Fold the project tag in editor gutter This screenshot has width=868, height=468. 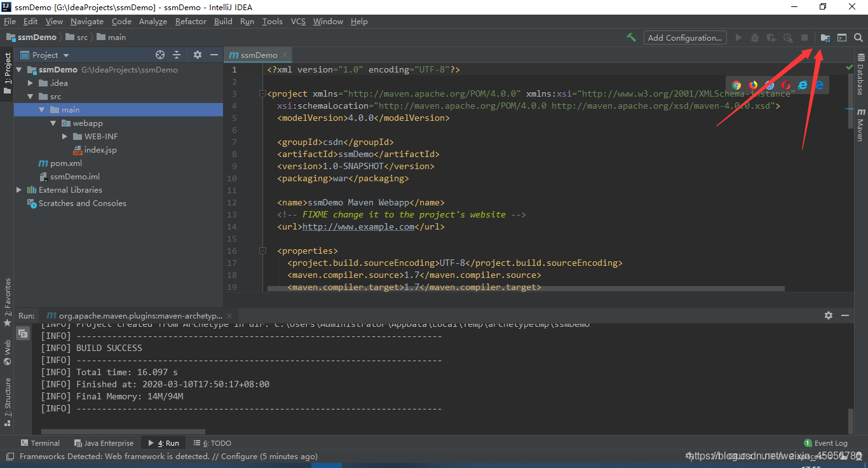coord(262,94)
